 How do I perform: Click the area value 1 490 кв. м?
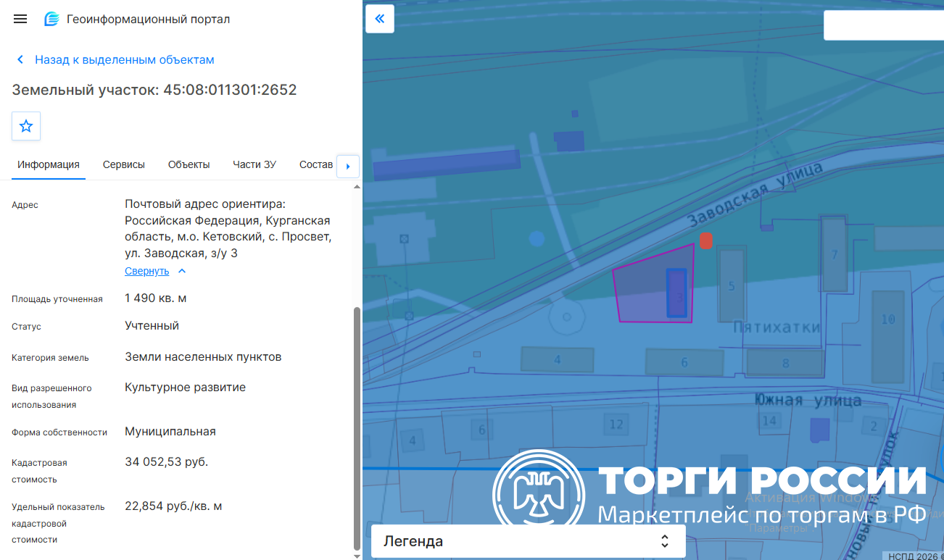(x=156, y=298)
